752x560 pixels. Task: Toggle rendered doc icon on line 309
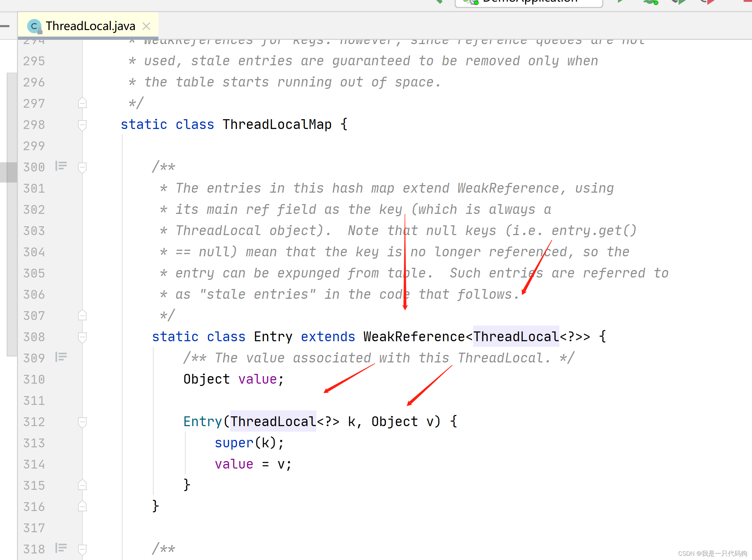click(61, 357)
